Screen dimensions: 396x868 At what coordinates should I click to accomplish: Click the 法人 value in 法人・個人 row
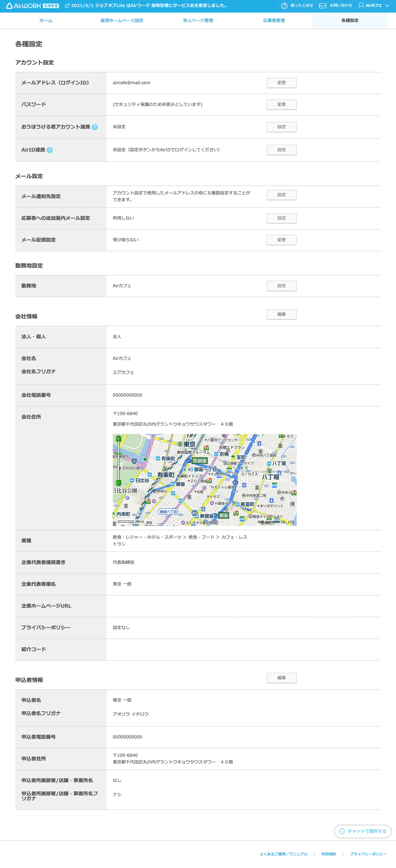click(x=117, y=337)
